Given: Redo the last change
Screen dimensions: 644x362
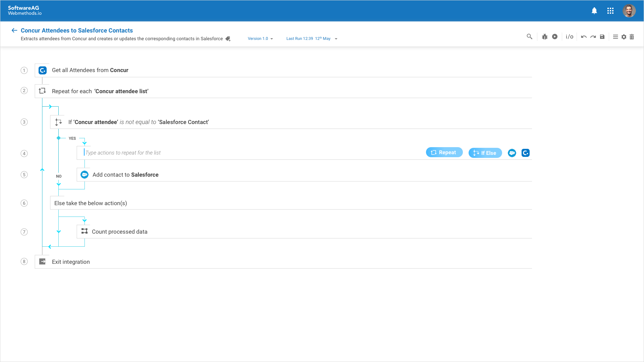Looking at the screenshot, I should (x=593, y=37).
